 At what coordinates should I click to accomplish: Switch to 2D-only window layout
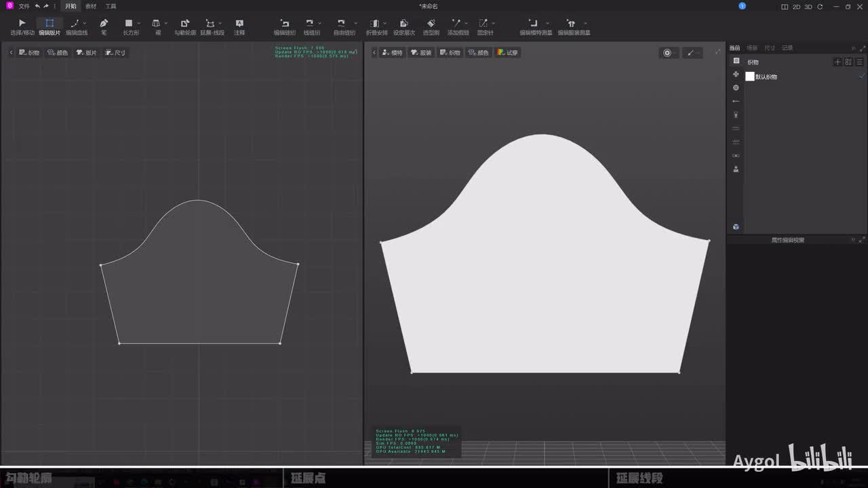(797, 7)
